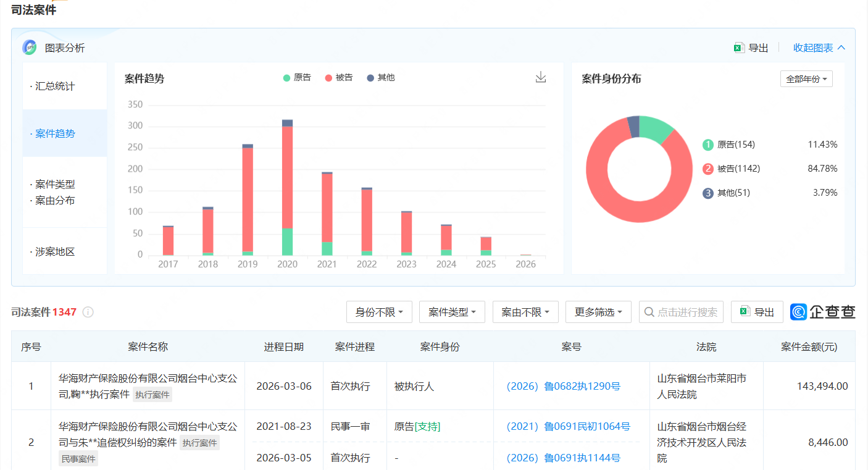Open case number (2026)鲁0682执1290号
This screenshot has width=868, height=470.
point(563,386)
